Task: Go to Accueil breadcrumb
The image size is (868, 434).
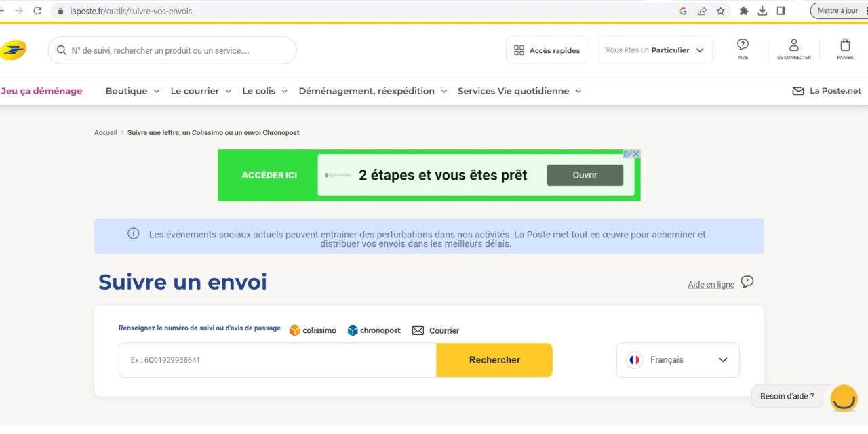Action: click(x=106, y=132)
